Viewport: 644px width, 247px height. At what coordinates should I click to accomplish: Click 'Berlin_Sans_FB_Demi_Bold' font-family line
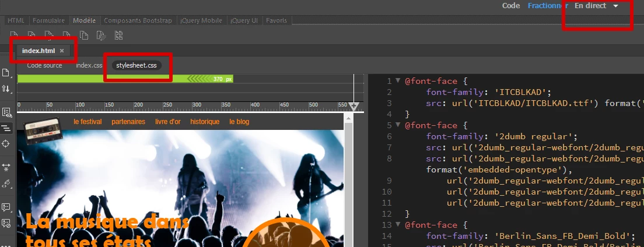tap(531, 236)
